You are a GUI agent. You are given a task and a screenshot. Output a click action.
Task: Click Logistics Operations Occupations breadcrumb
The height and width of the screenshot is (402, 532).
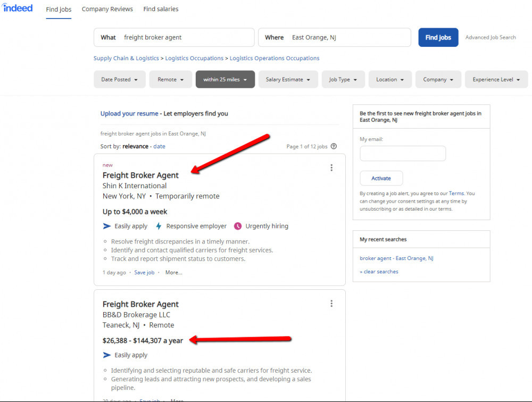[x=275, y=58]
